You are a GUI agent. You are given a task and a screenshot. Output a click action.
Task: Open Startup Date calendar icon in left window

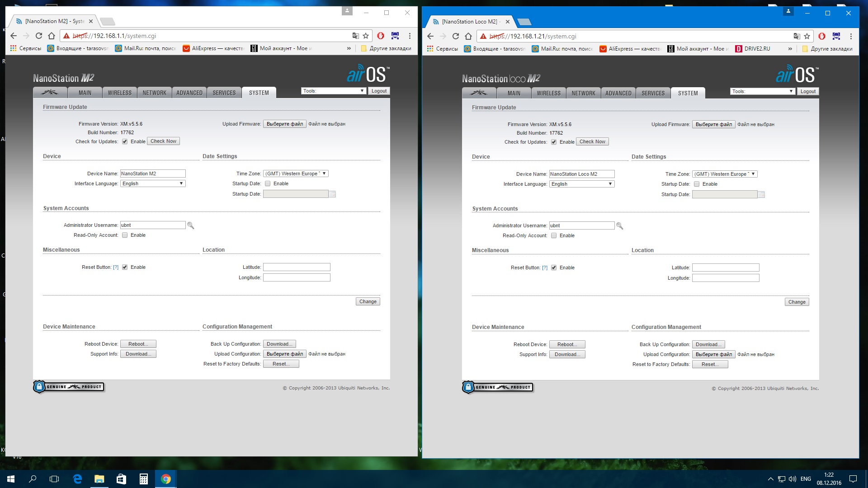point(332,194)
